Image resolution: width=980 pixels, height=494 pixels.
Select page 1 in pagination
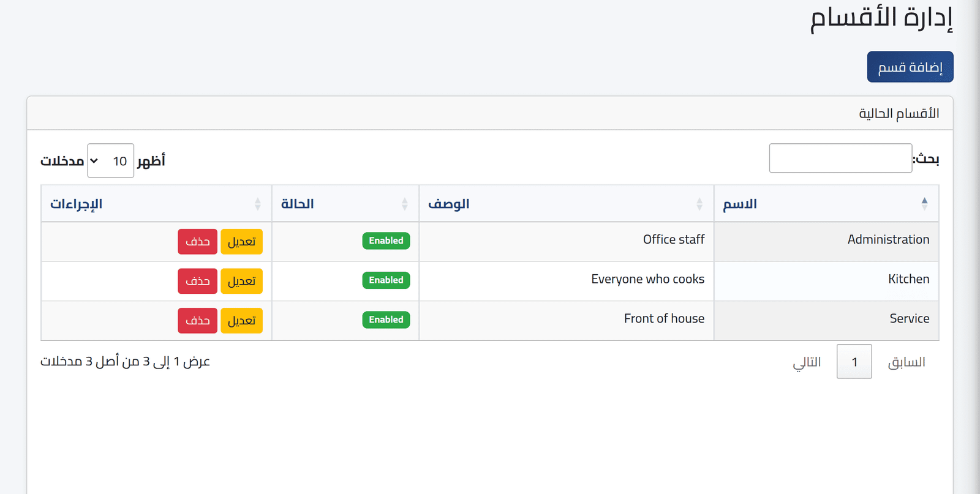(854, 362)
